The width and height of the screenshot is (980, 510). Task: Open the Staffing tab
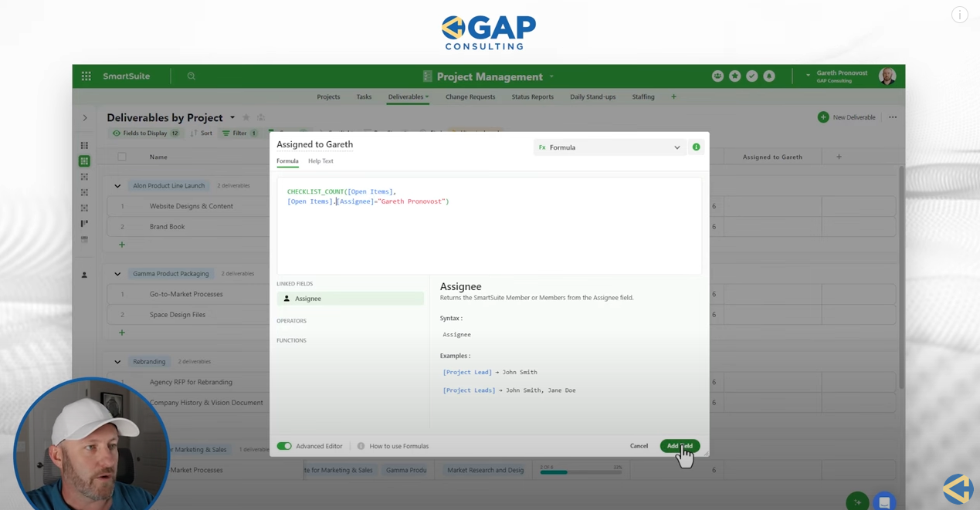click(x=643, y=96)
